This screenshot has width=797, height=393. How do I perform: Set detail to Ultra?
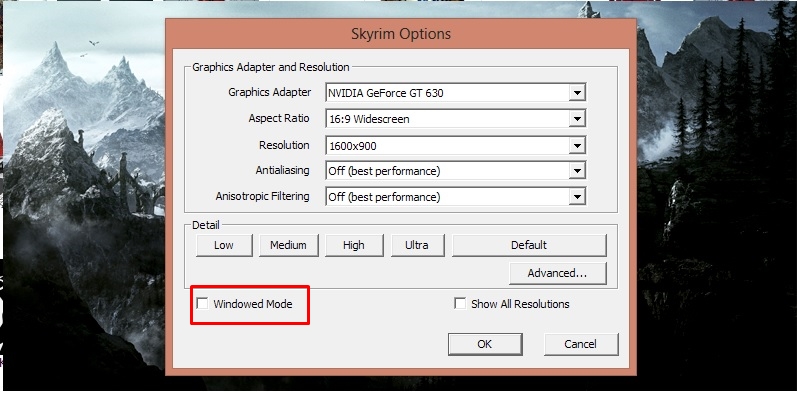point(417,245)
